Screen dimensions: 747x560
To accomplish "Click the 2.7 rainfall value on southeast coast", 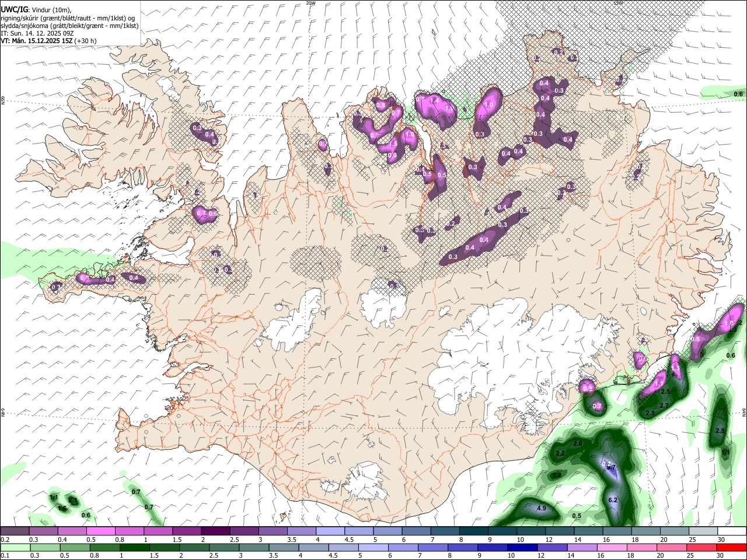I will point(664,405).
